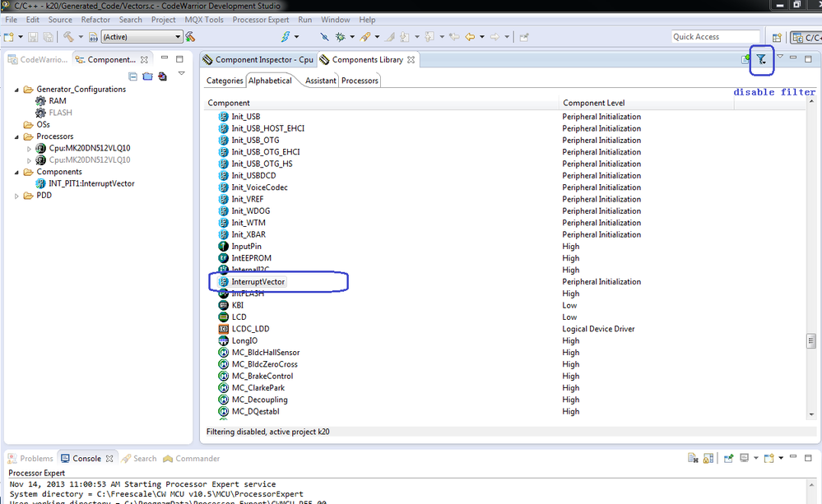Select the InterruptVector component
This screenshot has width=822, height=504.
(258, 282)
